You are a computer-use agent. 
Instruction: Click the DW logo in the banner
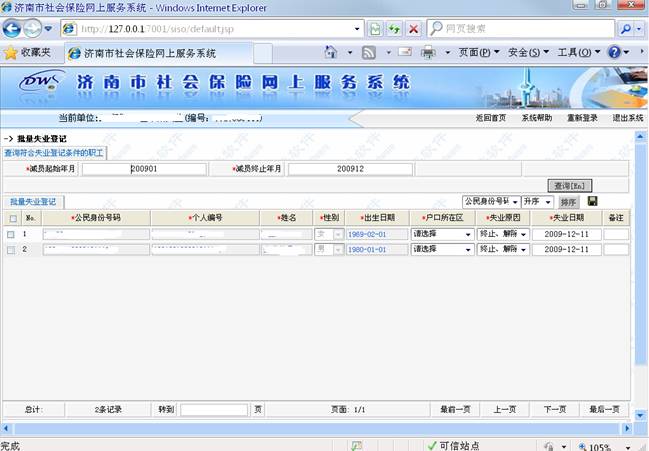[40, 81]
